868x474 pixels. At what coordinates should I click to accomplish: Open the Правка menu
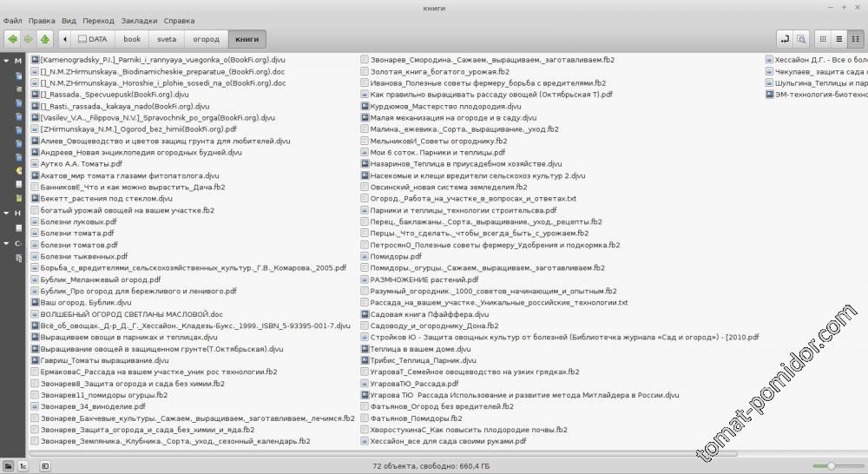42,19
